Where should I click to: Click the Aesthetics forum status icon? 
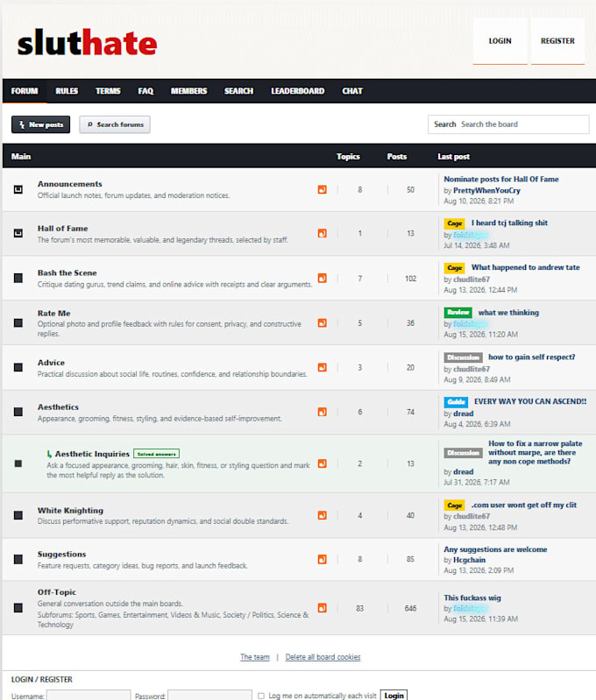tap(18, 412)
